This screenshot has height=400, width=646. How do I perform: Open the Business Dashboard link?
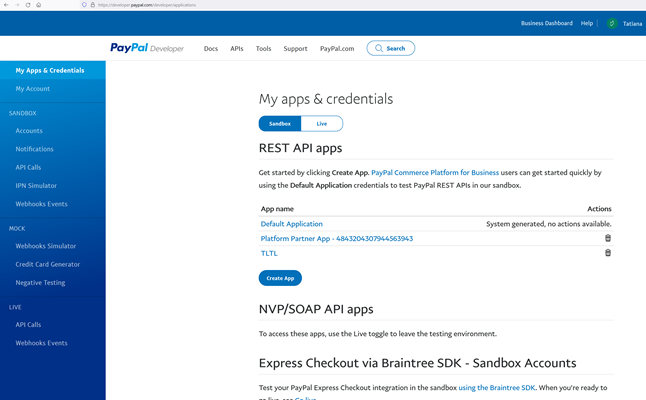[x=546, y=23]
